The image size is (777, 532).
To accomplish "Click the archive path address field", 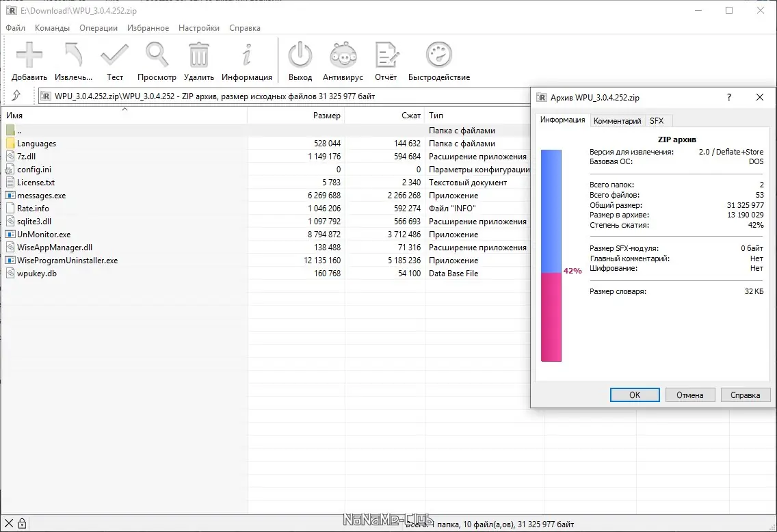I will coord(285,96).
